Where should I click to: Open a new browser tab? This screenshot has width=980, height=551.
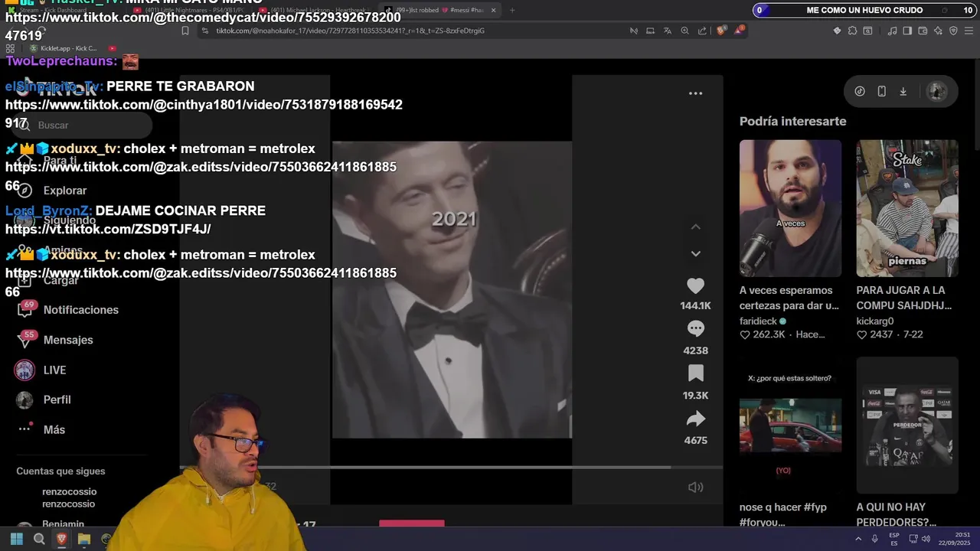[x=512, y=10]
